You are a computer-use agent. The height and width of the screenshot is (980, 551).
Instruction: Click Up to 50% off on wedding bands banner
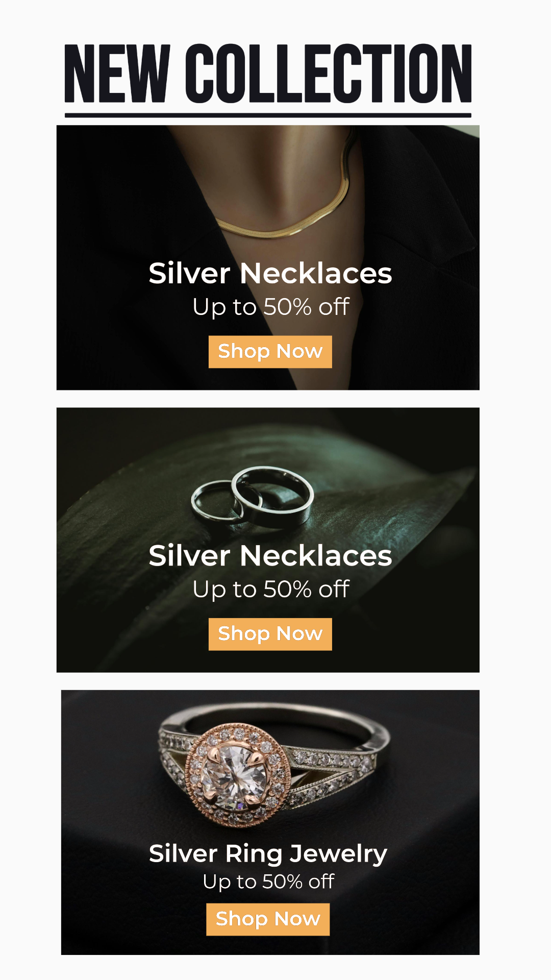click(x=271, y=590)
